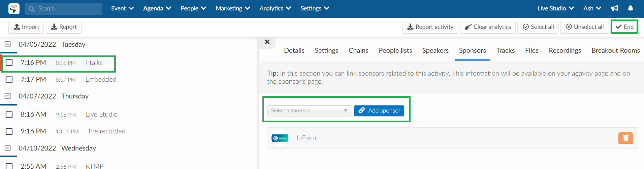Image resolution: width=644 pixels, height=169 pixels.
Task: Click the InEvent home logo
Action: (14, 9)
